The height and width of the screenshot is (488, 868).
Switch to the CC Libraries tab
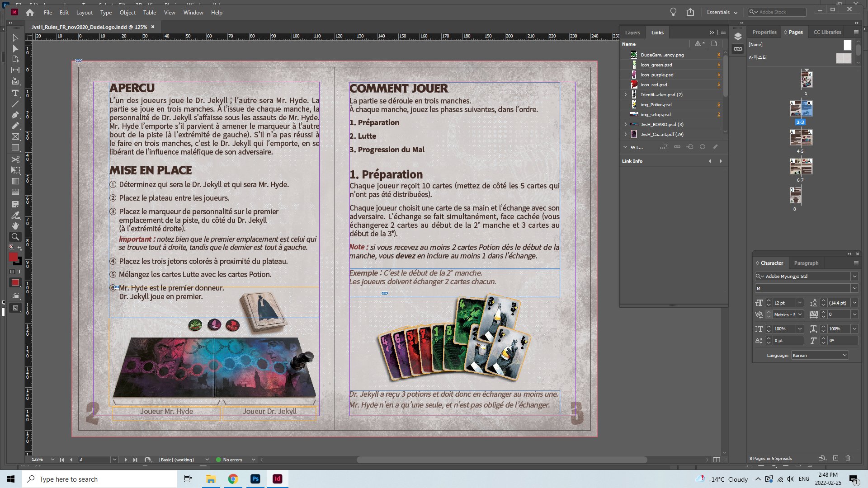pyautogui.click(x=827, y=32)
